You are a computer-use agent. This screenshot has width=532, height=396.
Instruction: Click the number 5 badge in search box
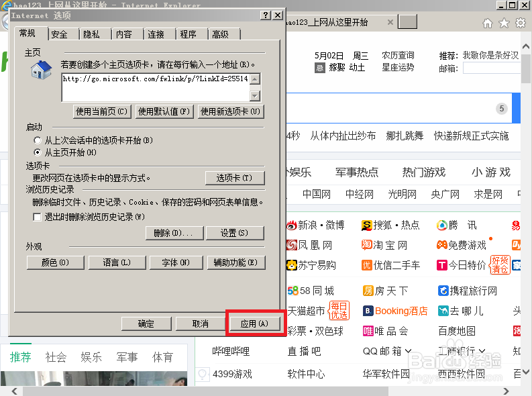coord(501,109)
